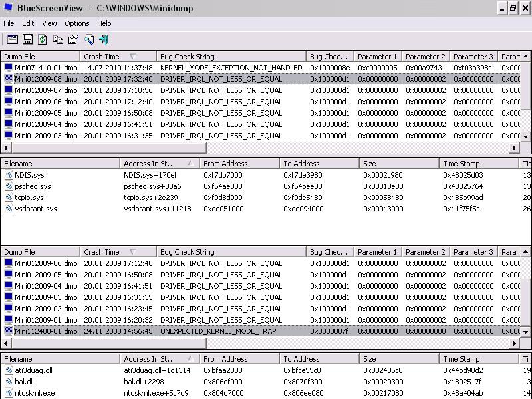Screen dimensions: 532x399
Task: Click the Exit door toolbar icon
Action: [104, 39]
